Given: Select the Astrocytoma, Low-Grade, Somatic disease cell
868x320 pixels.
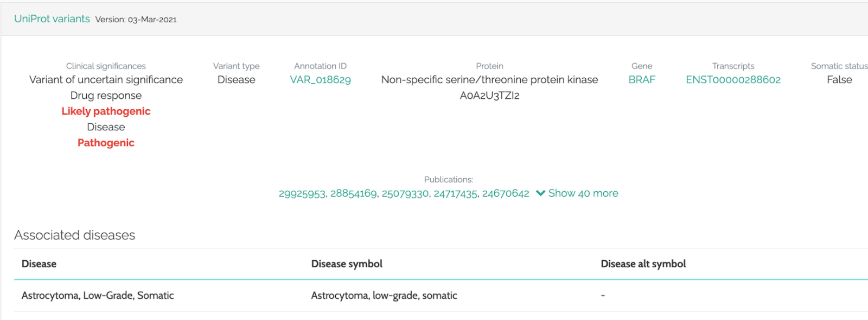Looking at the screenshot, I should pyautogui.click(x=98, y=296).
